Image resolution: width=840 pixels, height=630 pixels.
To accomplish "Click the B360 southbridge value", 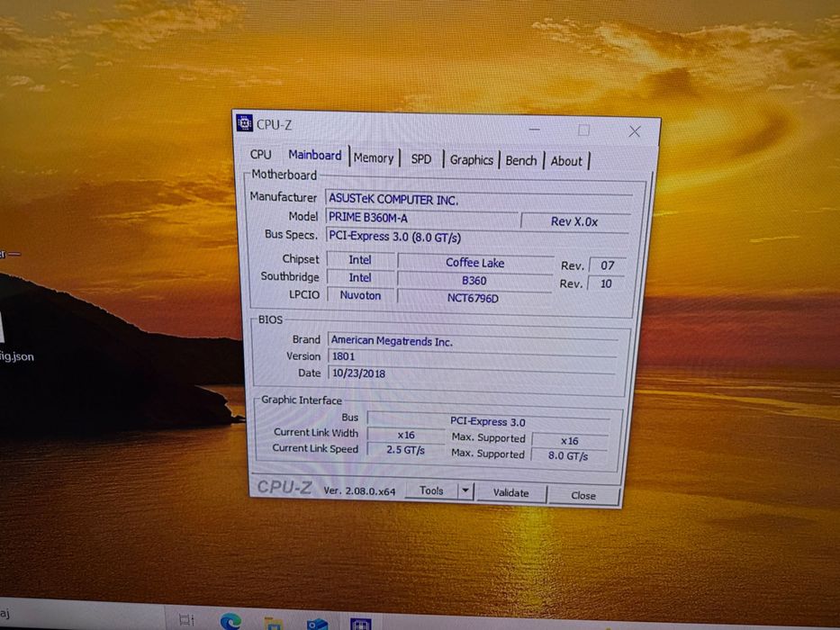I will [474, 280].
